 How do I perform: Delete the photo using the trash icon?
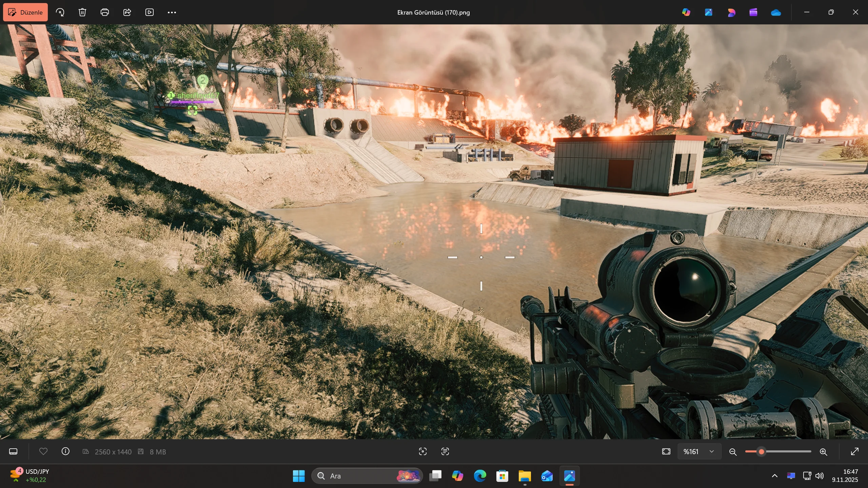point(82,13)
